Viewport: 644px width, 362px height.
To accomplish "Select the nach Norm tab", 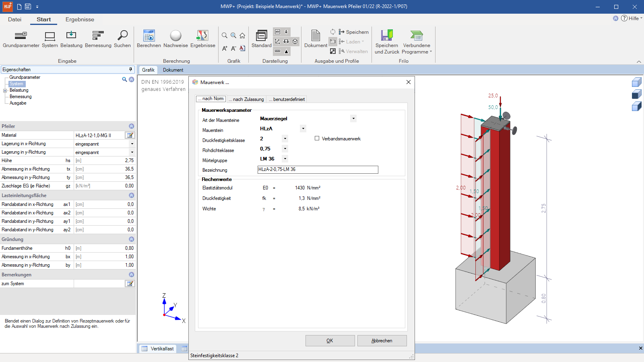I will [211, 99].
